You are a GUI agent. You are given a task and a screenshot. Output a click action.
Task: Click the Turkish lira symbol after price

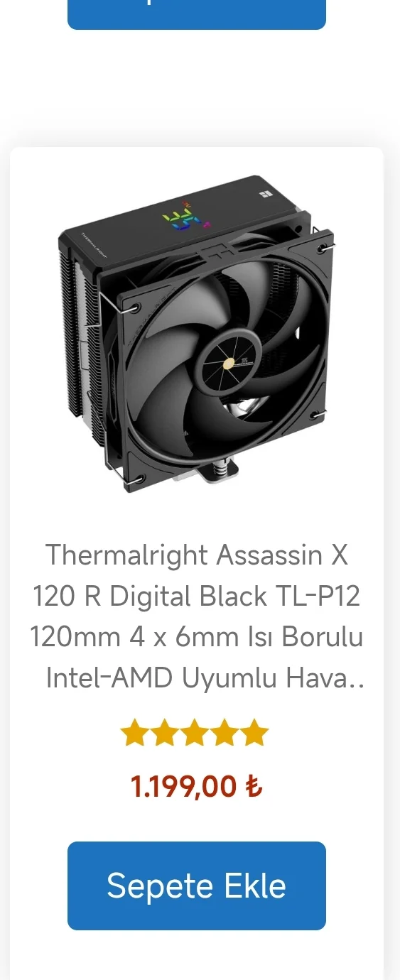(254, 788)
